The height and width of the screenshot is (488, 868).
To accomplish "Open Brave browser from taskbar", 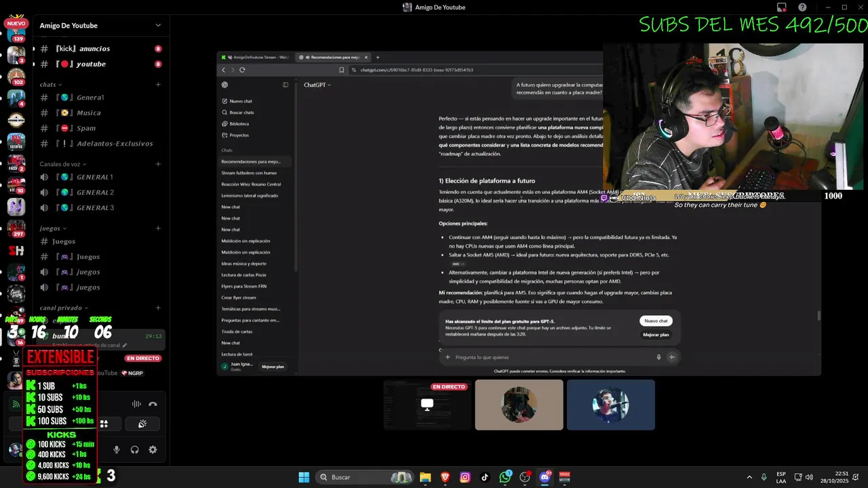I will 445,477.
